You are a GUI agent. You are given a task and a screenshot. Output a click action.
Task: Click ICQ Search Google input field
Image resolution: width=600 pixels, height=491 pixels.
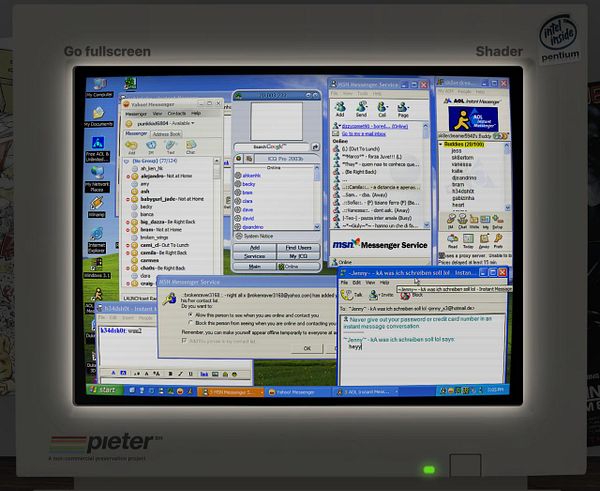pyautogui.click(x=272, y=147)
